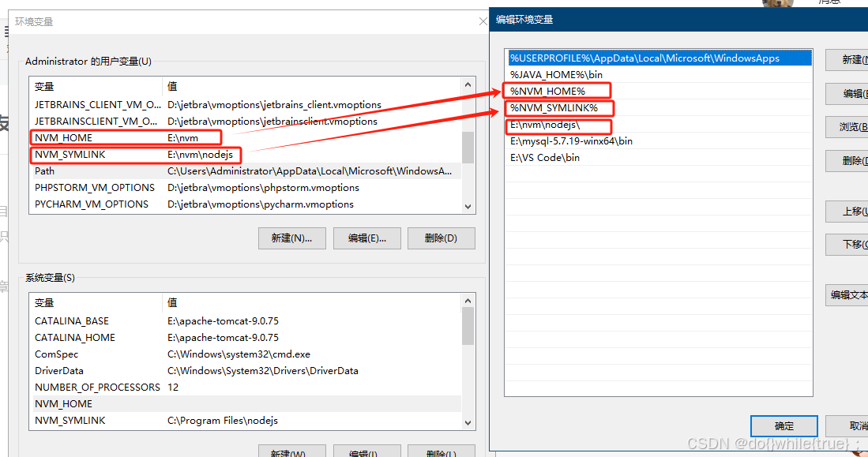
Task: Click 删除(D) to delete the user variable
Action: click(441, 238)
